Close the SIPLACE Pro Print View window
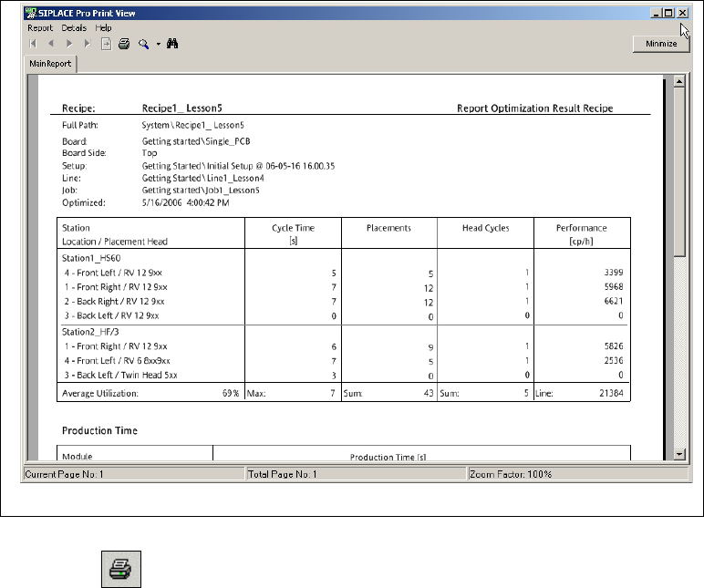The height and width of the screenshot is (588, 704). (682, 14)
